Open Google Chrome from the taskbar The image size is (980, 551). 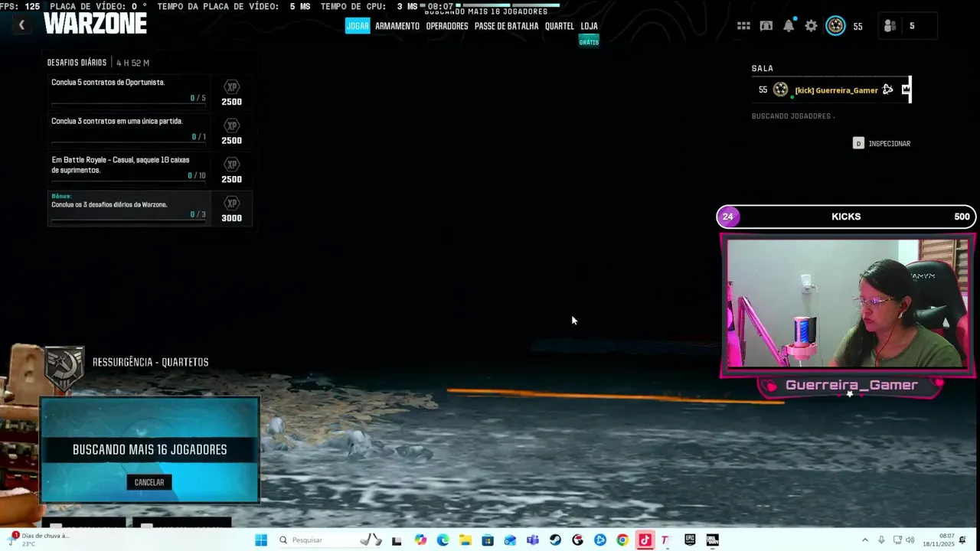[622, 540]
